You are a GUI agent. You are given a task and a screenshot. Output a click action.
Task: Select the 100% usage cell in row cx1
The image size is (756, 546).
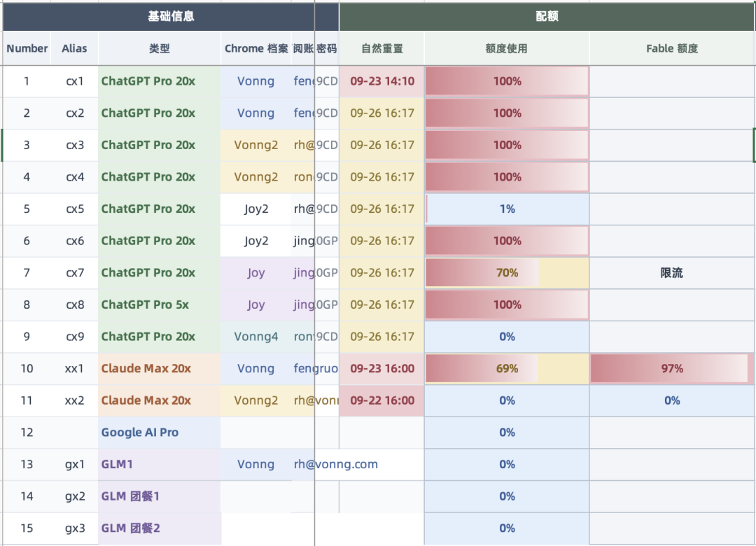click(x=507, y=81)
